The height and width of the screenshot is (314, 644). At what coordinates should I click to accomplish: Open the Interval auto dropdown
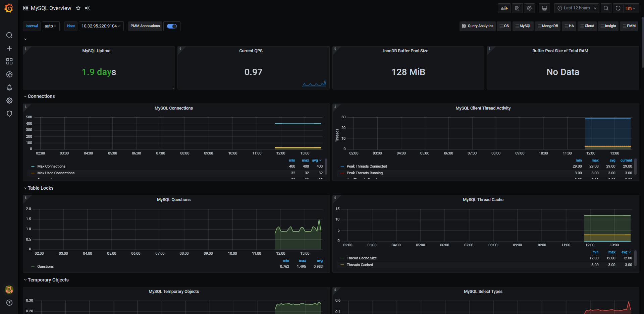pos(51,26)
